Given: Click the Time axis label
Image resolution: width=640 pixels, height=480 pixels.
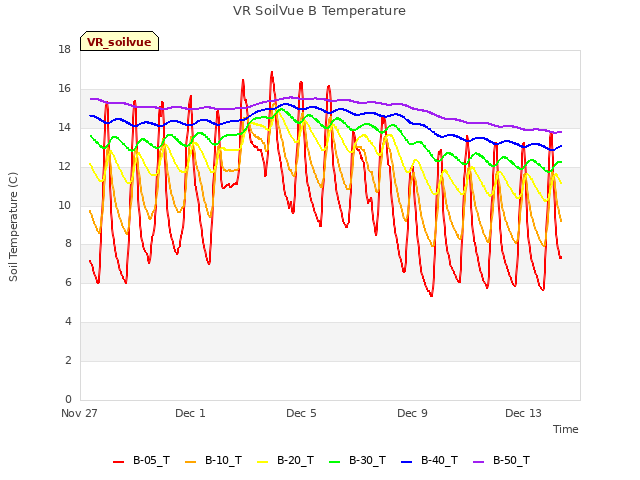Looking at the screenshot, I should [565, 429].
